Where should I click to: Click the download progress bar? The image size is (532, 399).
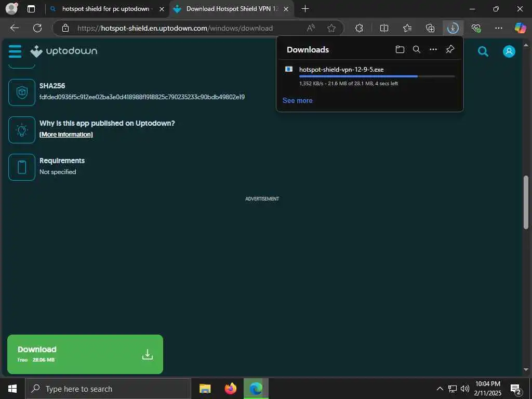377,77
